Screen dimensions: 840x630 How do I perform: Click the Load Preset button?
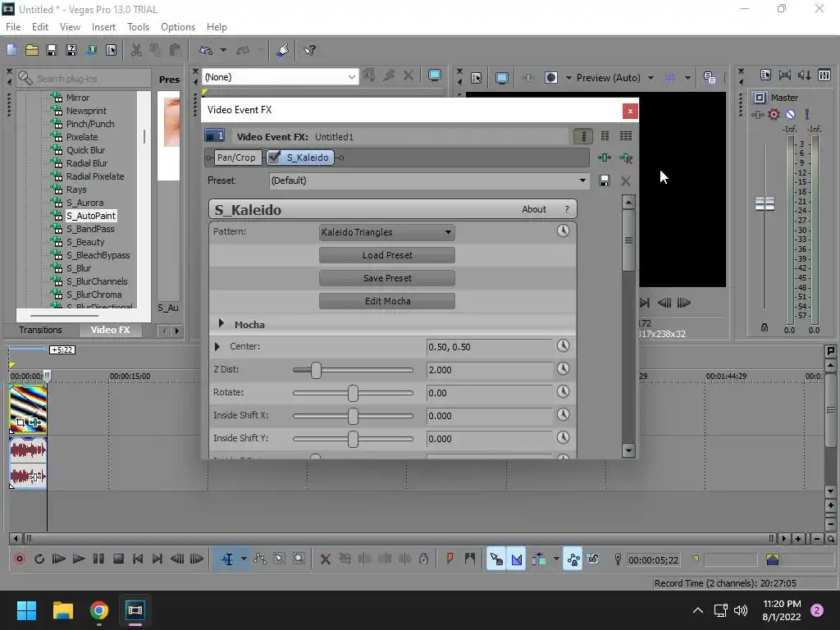[387, 255]
